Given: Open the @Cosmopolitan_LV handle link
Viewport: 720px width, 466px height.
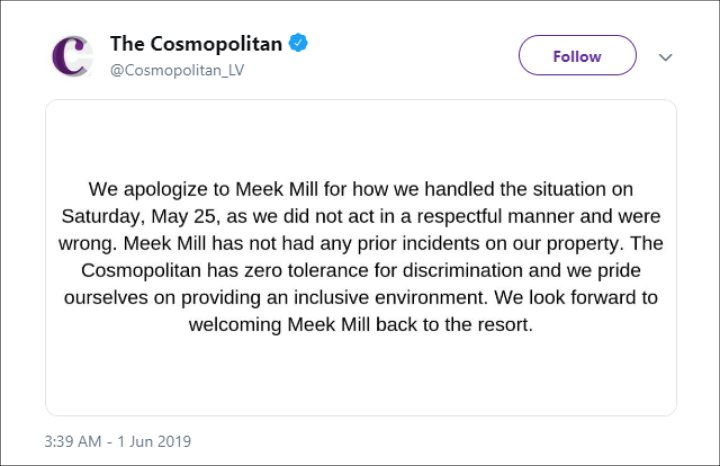Looking at the screenshot, I should pyautogui.click(x=177, y=70).
